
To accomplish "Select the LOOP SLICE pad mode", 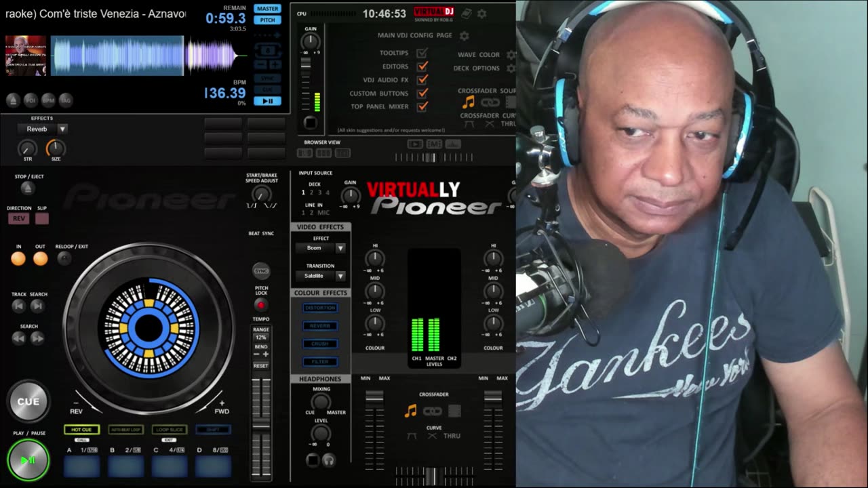I will [170, 430].
